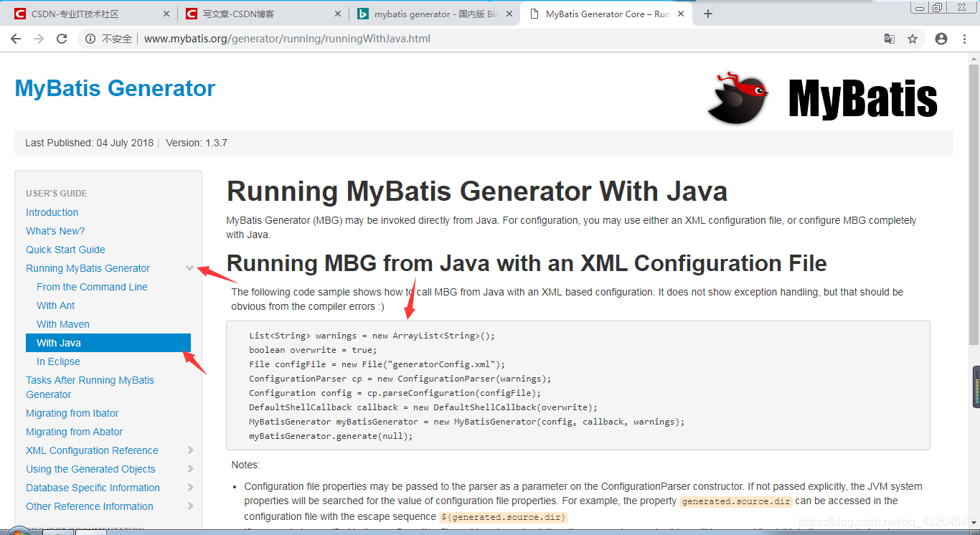The height and width of the screenshot is (535, 980).
Task: Open the Database Specific Information link
Action: tap(93, 488)
